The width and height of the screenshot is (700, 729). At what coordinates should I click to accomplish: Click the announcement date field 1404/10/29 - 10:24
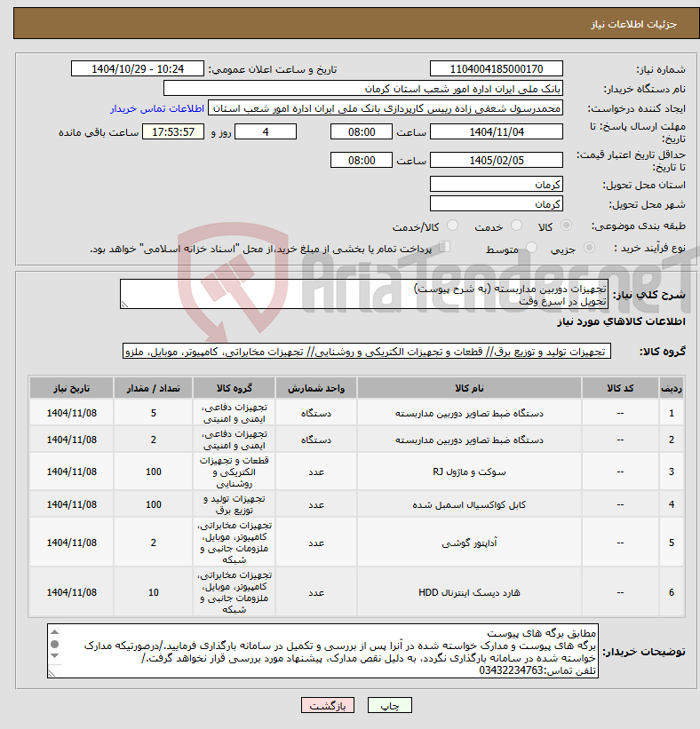(138, 68)
